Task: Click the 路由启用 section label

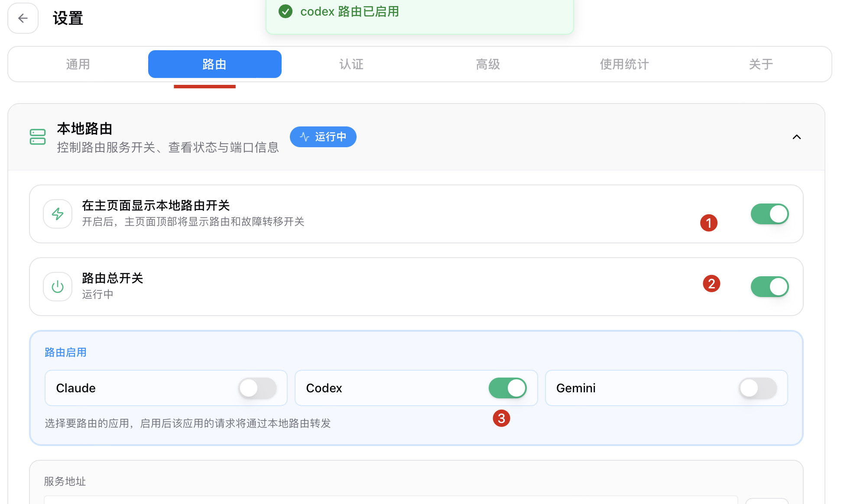Action: tap(65, 352)
